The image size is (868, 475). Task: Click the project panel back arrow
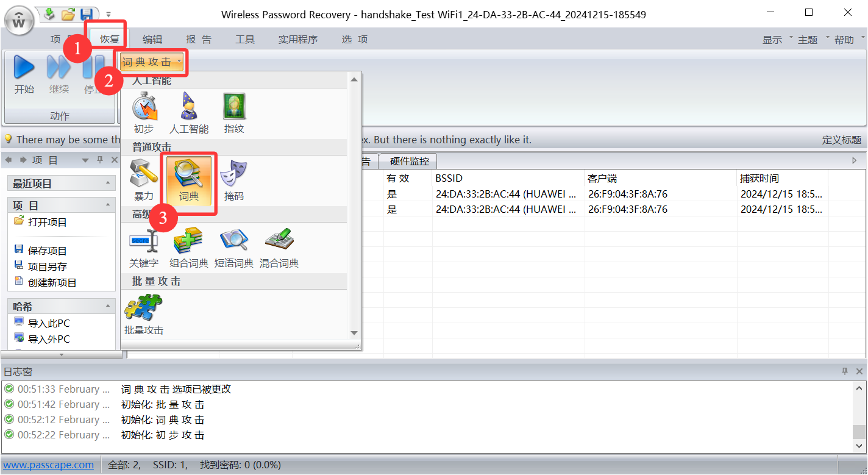[9, 160]
